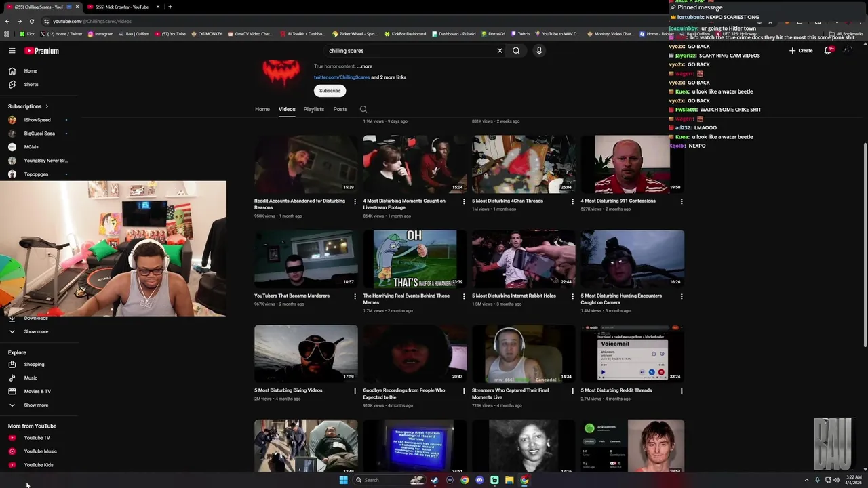This screenshot has height=488, width=868.
Task: Click the Create button
Action: click(x=801, y=51)
